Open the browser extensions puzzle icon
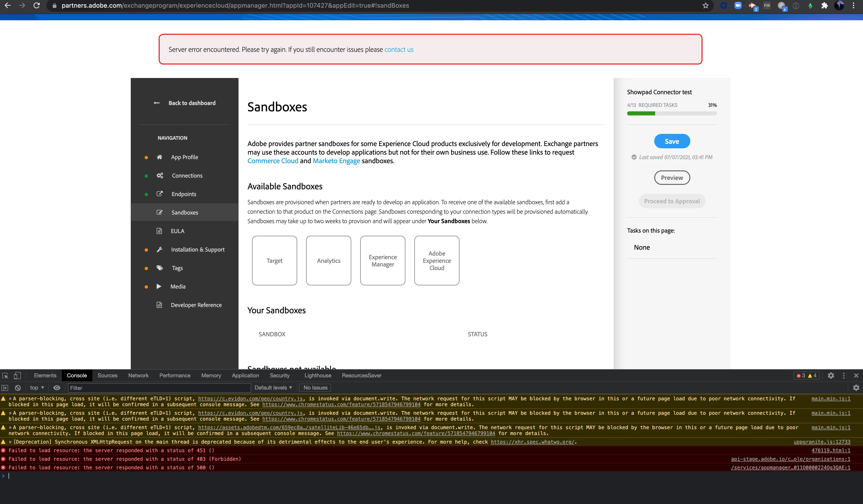Image resolution: width=863 pixels, height=504 pixels. point(825,5)
